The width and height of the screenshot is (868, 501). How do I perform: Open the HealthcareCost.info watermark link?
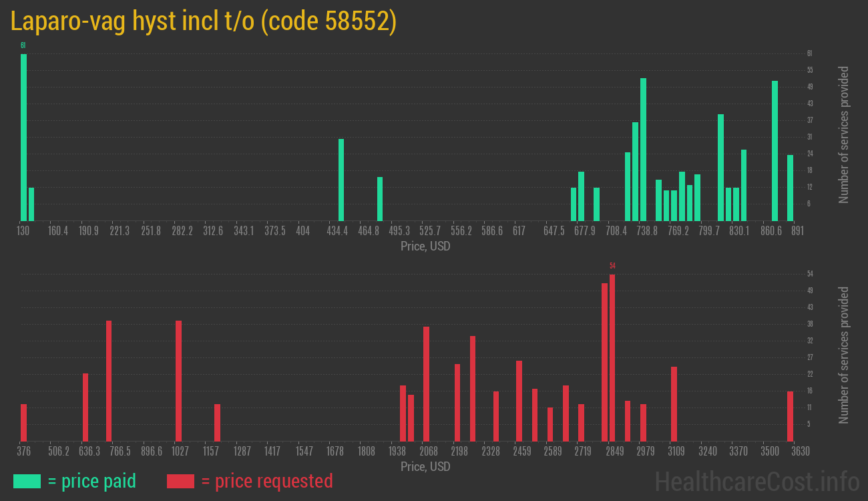tap(756, 481)
